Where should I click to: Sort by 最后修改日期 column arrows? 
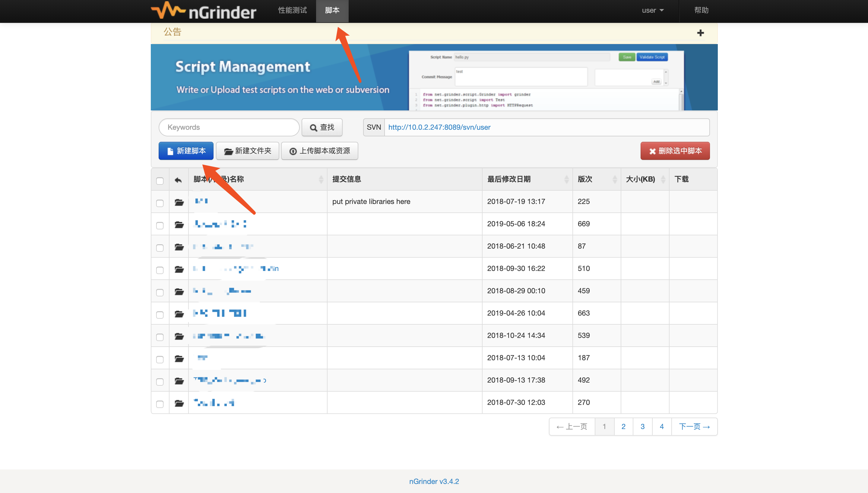566,179
